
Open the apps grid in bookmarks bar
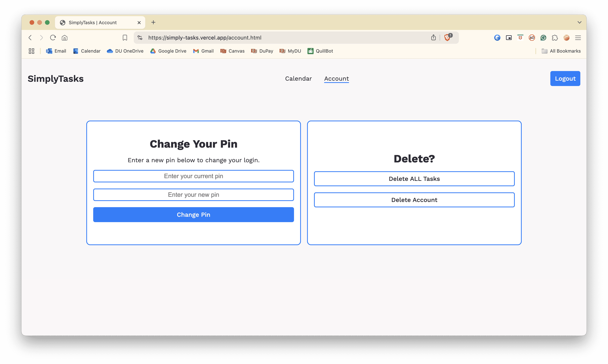(x=32, y=51)
